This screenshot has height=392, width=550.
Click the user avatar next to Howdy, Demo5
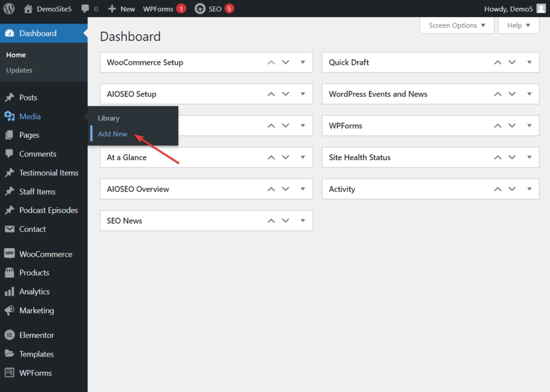(x=541, y=9)
